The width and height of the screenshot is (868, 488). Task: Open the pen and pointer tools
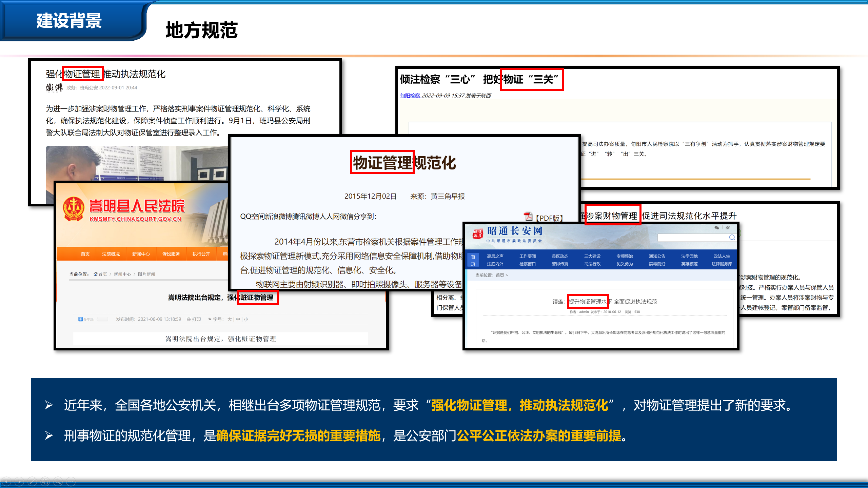click(x=32, y=482)
